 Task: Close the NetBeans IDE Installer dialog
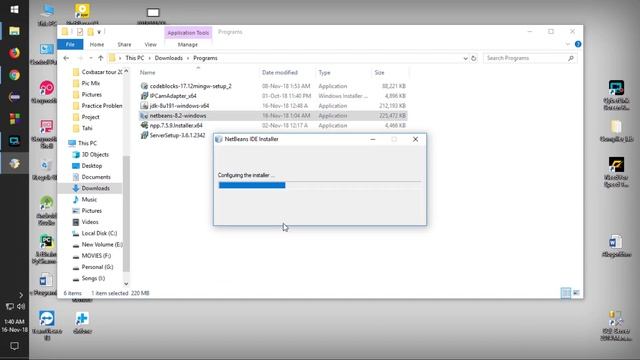tap(415, 139)
